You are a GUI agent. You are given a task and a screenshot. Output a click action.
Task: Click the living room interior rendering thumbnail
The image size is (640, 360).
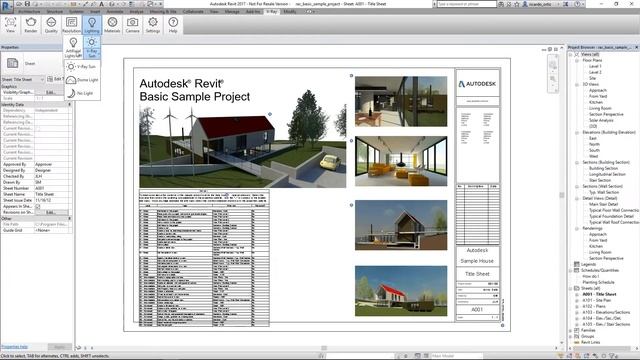pyautogui.click(x=401, y=161)
